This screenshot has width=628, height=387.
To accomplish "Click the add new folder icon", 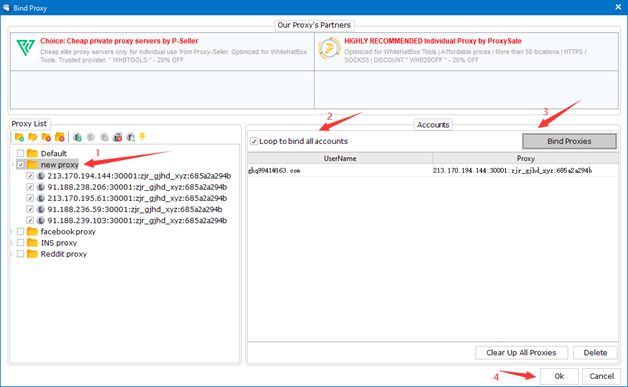I will coord(19,137).
